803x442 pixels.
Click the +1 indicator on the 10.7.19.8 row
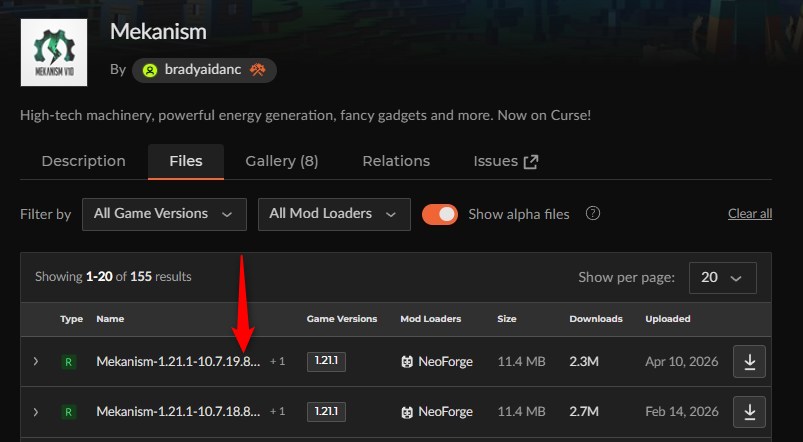[x=278, y=362]
